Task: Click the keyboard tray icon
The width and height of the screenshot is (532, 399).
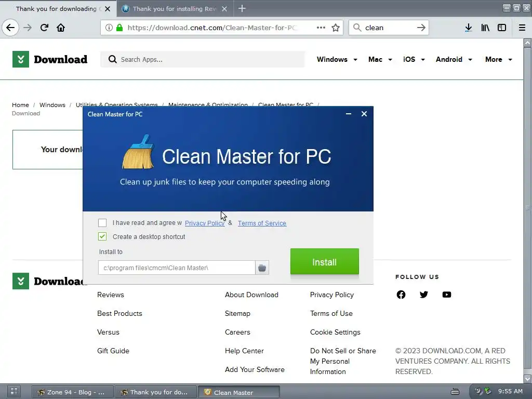Action: coord(455,392)
